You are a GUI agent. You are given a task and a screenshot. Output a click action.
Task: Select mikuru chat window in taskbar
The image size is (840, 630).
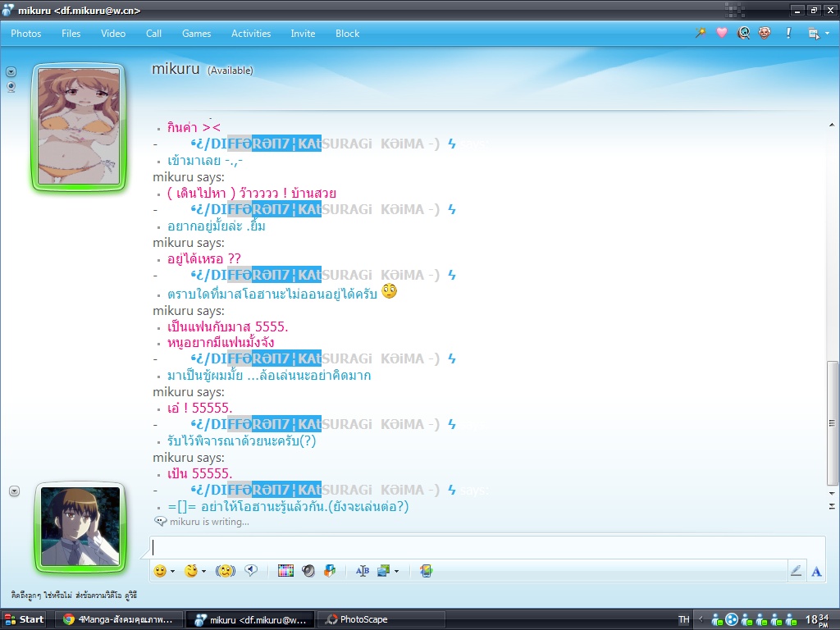251,619
